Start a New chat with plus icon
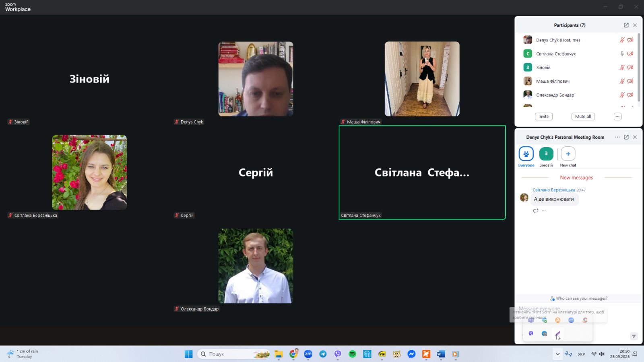Image resolution: width=644 pixels, height=362 pixels. click(568, 154)
